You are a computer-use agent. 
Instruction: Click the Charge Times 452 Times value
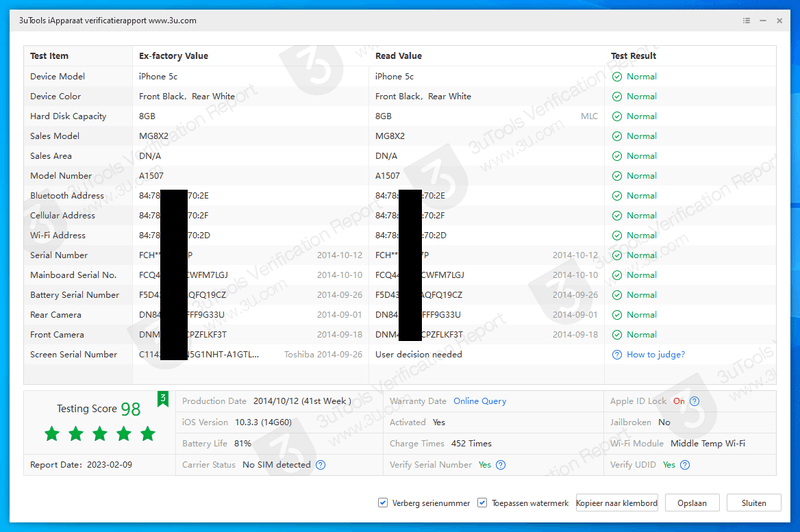pyautogui.click(x=471, y=444)
